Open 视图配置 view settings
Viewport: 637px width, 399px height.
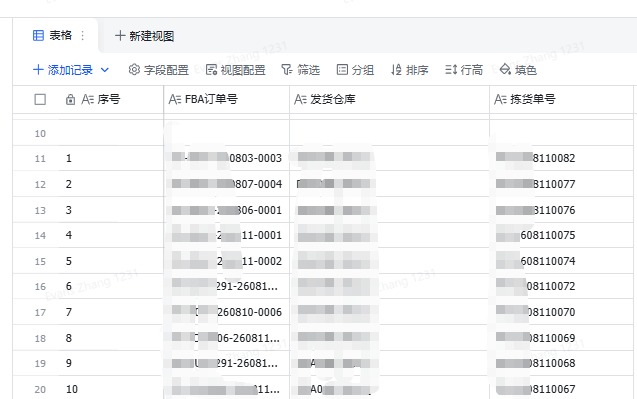tap(236, 70)
